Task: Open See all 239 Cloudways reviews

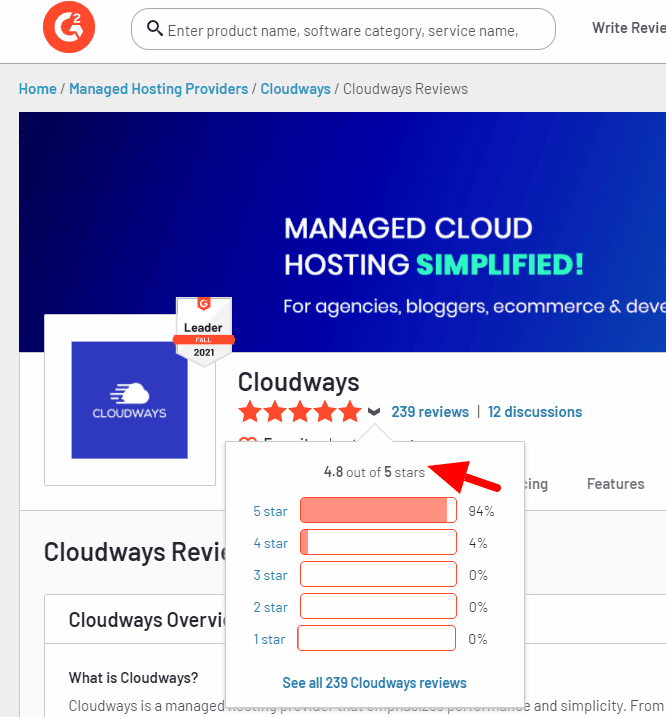Action: (x=374, y=683)
